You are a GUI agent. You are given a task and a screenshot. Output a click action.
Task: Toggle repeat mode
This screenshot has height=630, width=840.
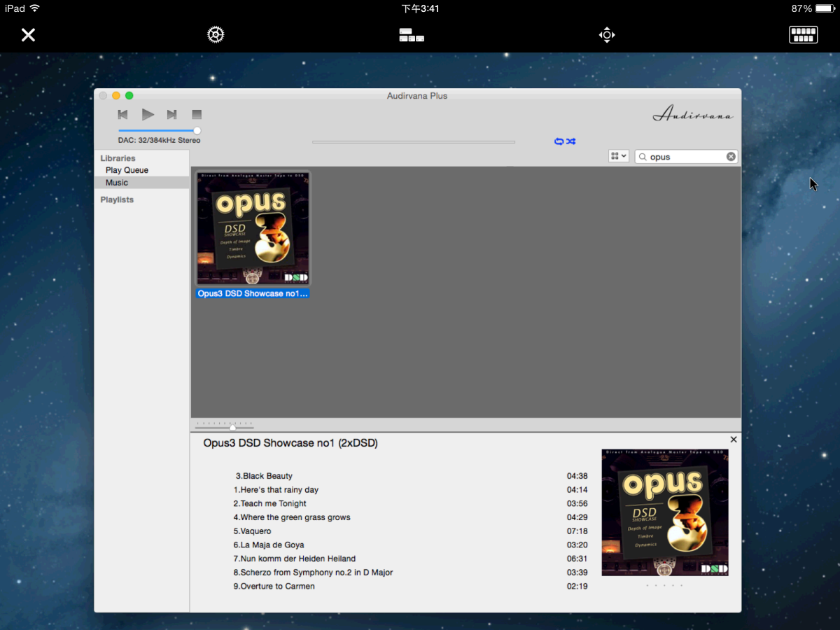(559, 141)
